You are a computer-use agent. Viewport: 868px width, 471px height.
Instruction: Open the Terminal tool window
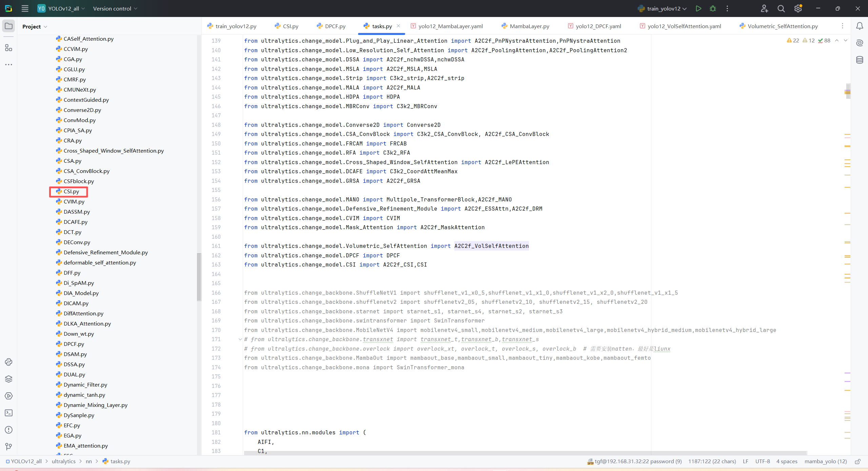pos(8,413)
